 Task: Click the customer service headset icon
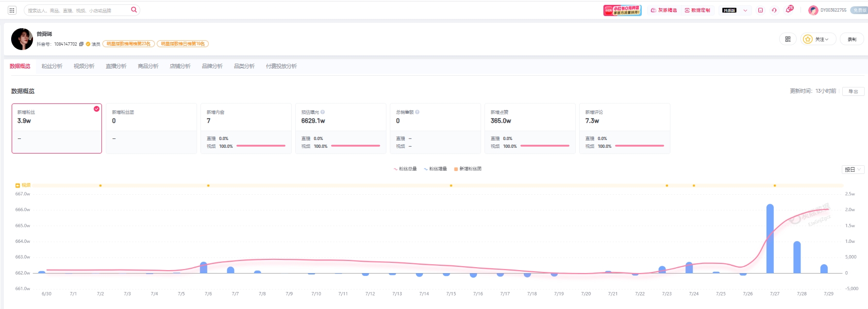coord(774,10)
